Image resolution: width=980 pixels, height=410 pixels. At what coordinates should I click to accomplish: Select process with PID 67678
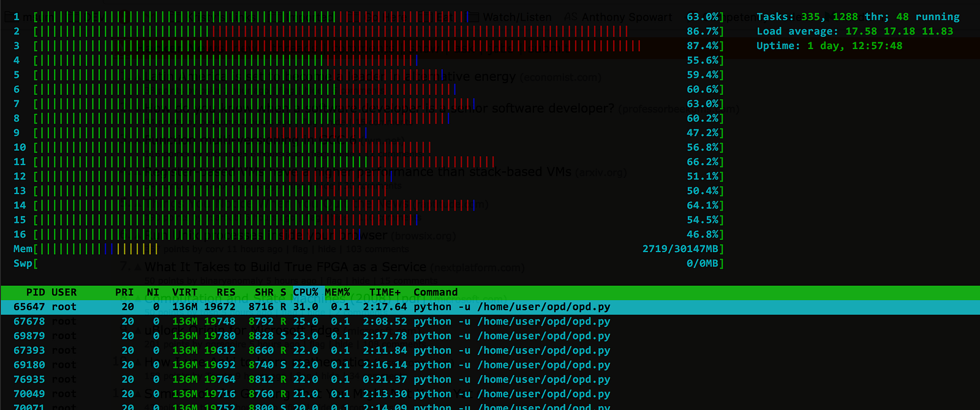click(490, 322)
